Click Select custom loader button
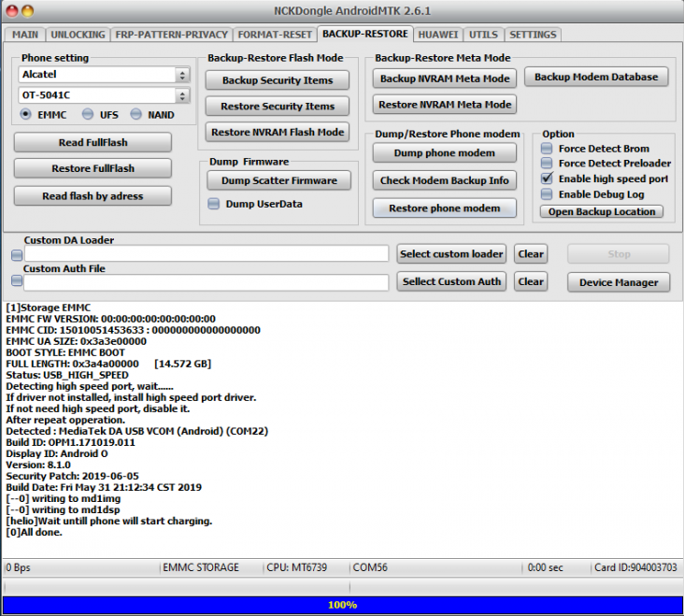This screenshot has width=684, height=616. (451, 254)
